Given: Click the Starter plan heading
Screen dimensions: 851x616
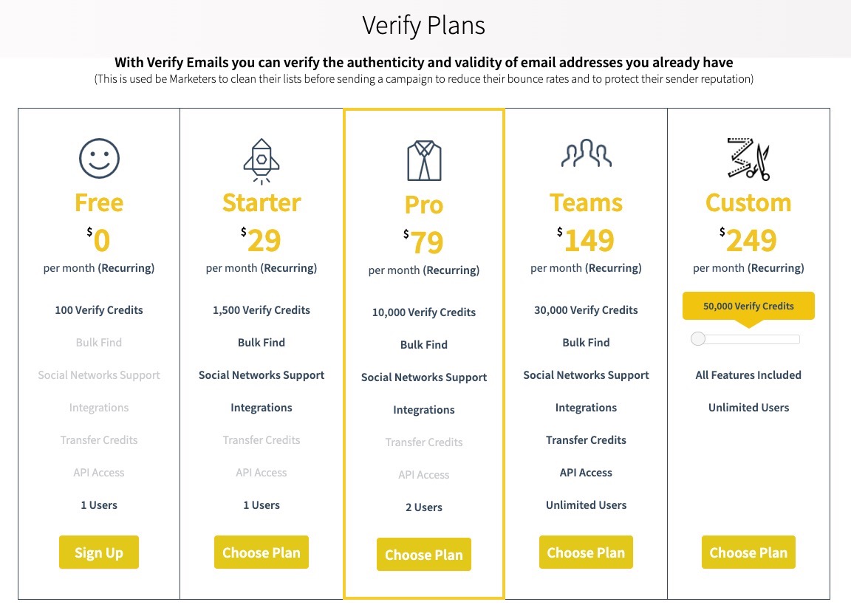Looking at the screenshot, I should click(262, 203).
